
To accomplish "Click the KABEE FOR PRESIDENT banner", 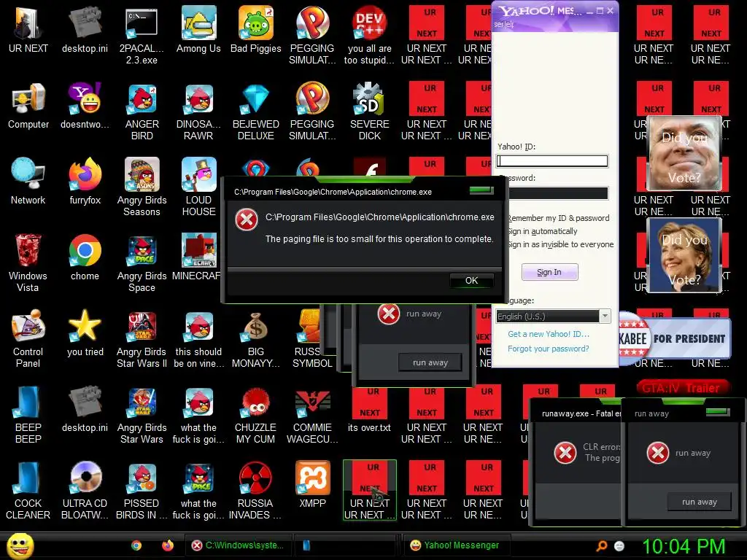I will click(675, 338).
